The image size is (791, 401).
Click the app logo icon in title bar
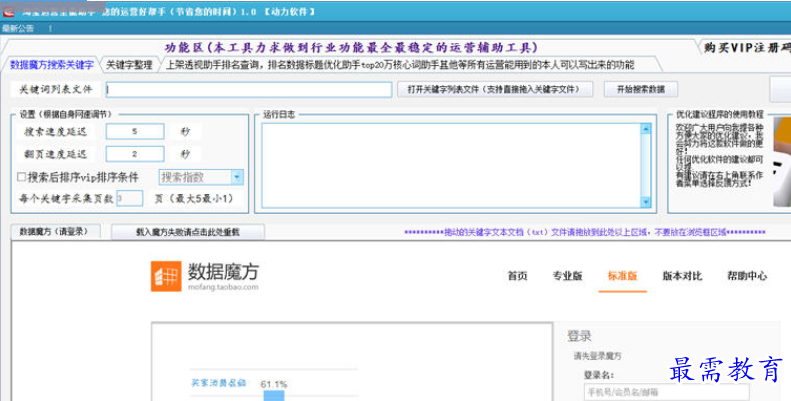coord(9,11)
